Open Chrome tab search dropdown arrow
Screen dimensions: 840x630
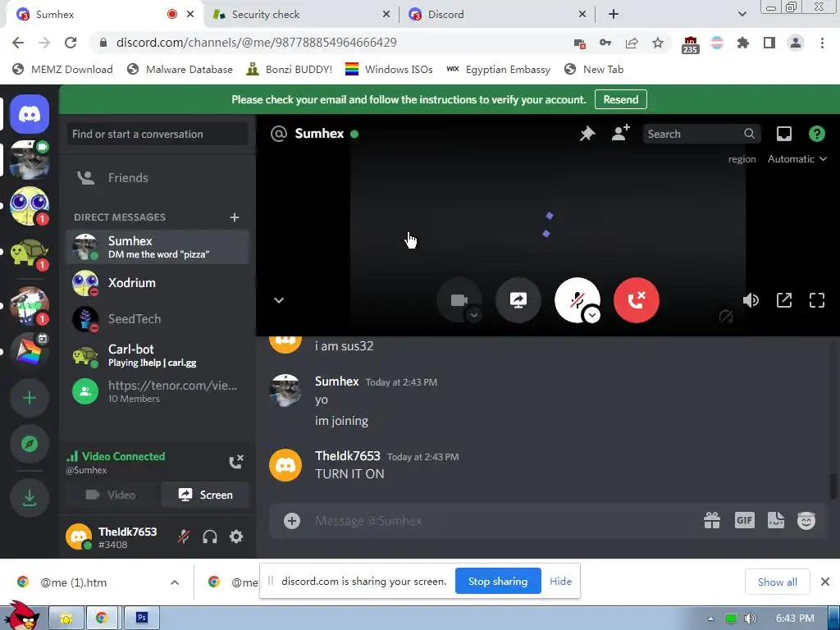742,14
